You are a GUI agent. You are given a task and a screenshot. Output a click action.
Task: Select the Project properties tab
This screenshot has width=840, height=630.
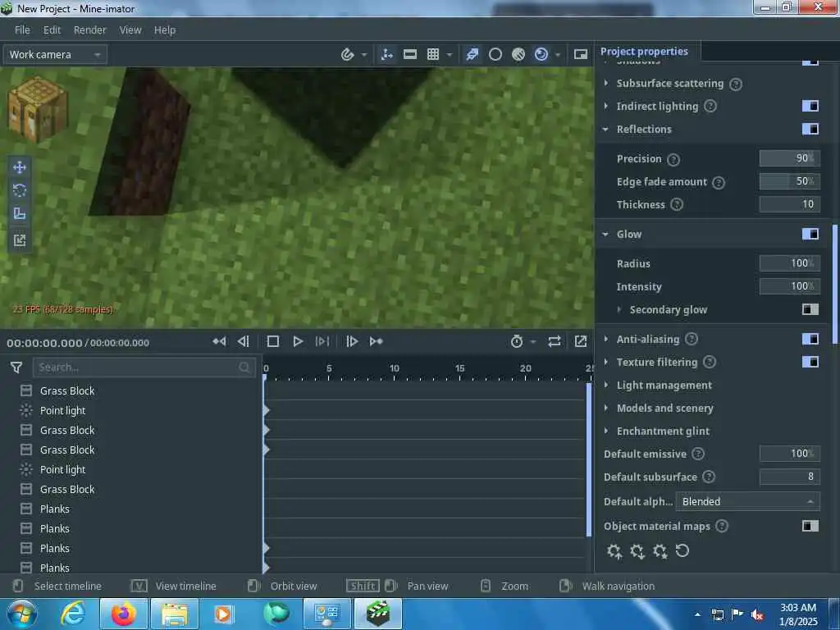pyautogui.click(x=645, y=52)
